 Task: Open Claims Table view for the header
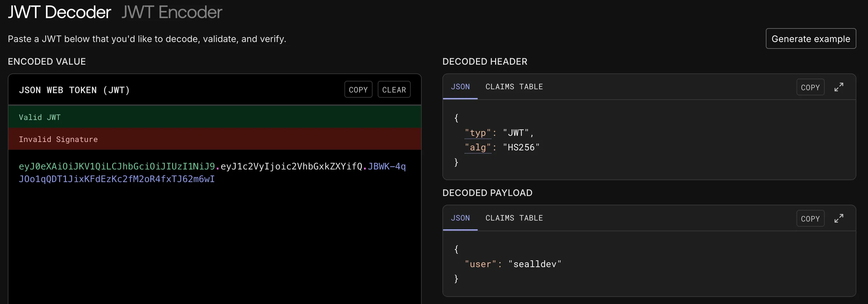(x=514, y=87)
